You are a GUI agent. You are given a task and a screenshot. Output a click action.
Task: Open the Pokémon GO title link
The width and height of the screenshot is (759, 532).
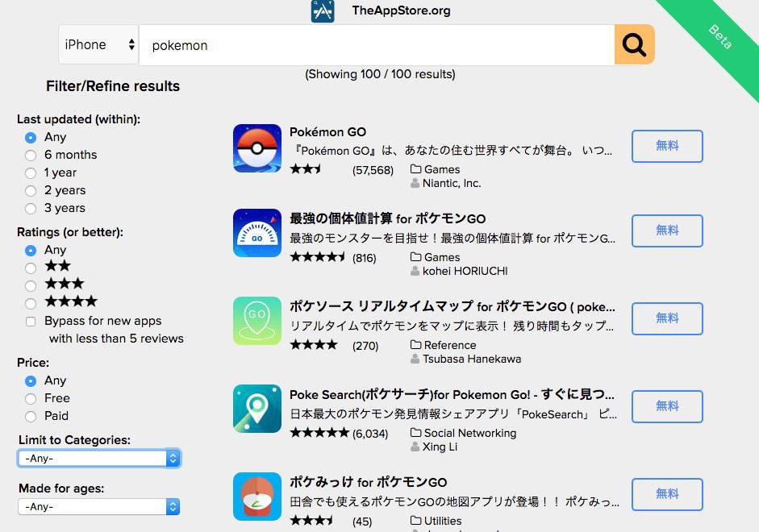point(327,132)
